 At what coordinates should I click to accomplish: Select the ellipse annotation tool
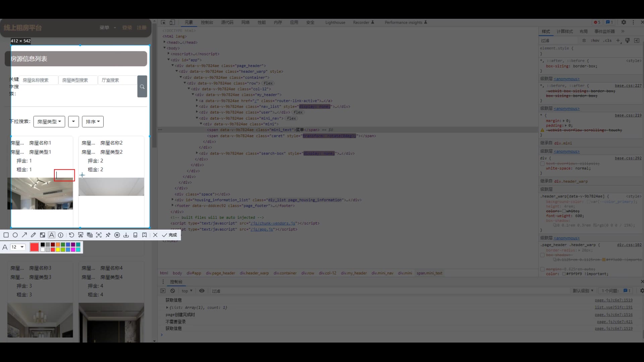pyautogui.click(x=15, y=235)
